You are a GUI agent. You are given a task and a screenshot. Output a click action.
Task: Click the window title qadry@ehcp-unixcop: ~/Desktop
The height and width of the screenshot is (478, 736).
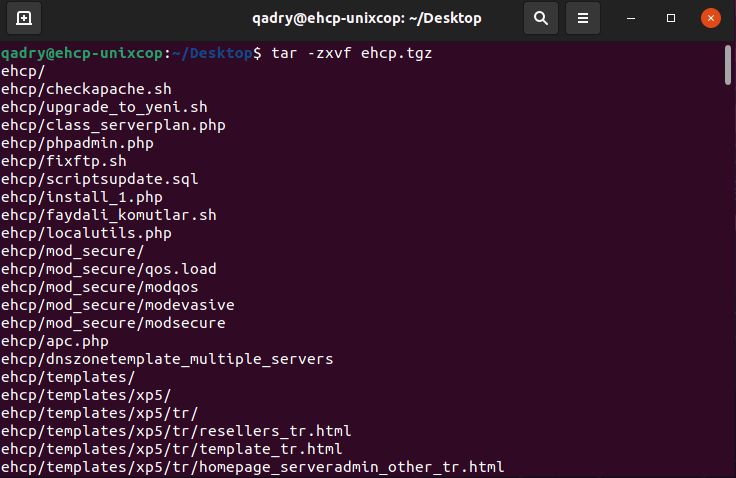coord(367,18)
